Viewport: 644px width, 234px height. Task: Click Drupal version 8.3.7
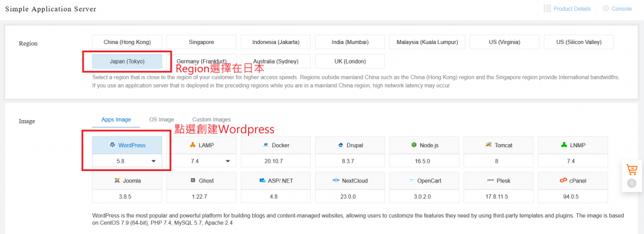click(350, 161)
